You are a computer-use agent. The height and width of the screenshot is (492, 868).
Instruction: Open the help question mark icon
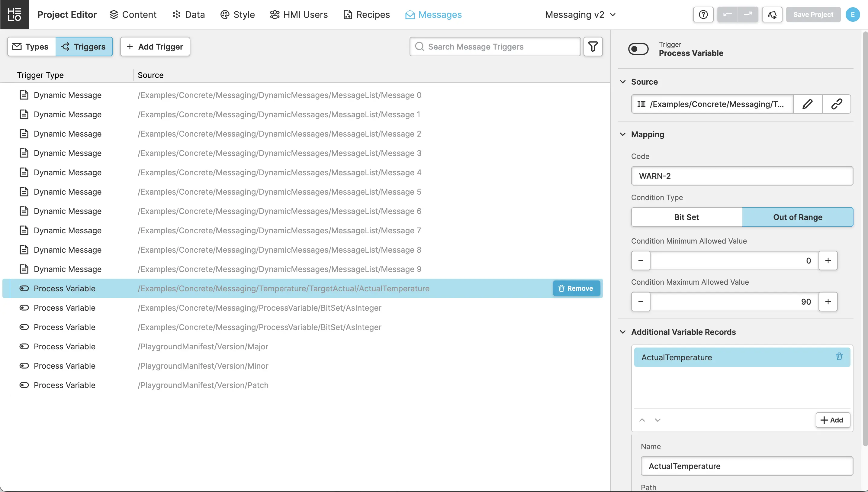[703, 15]
